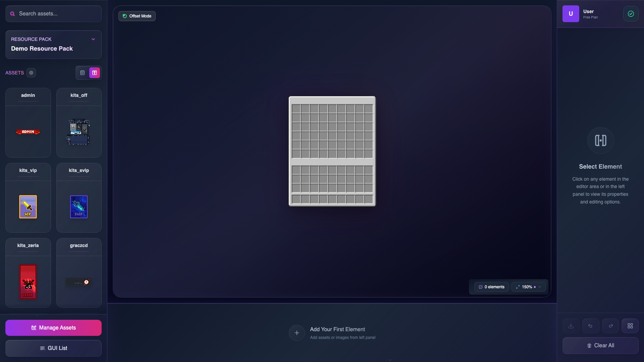The image size is (644, 362).
Task: Click the four-squares grid layout icon
Action: click(x=630, y=326)
